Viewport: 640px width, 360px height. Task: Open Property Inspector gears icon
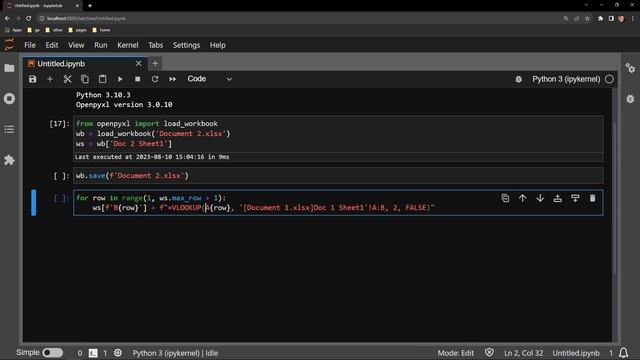coord(630,68)
